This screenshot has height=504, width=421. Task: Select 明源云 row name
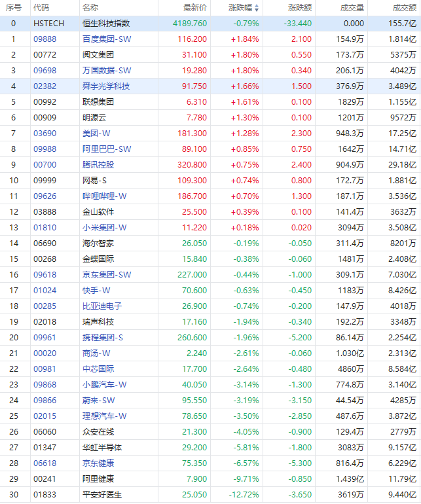[94, 118]
